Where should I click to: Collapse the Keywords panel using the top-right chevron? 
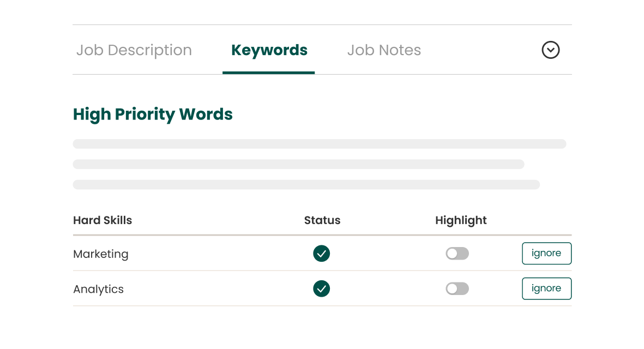(551, 50)
